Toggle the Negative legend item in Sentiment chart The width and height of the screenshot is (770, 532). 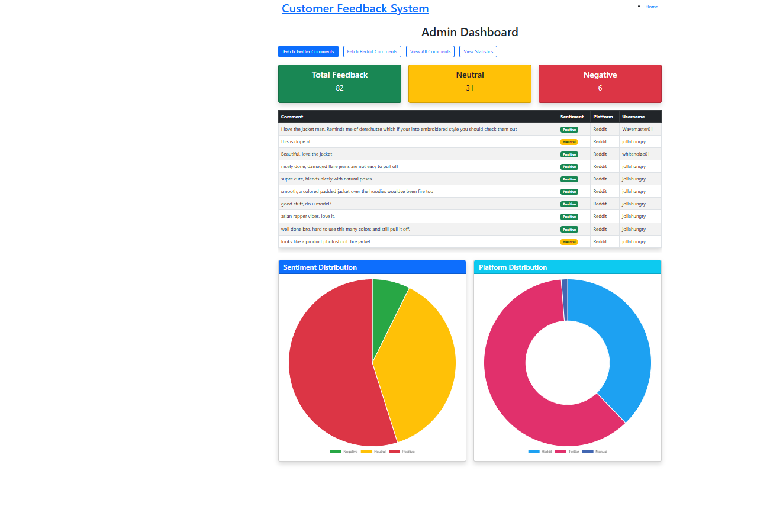pyautogui.click(x=344, y=452)
